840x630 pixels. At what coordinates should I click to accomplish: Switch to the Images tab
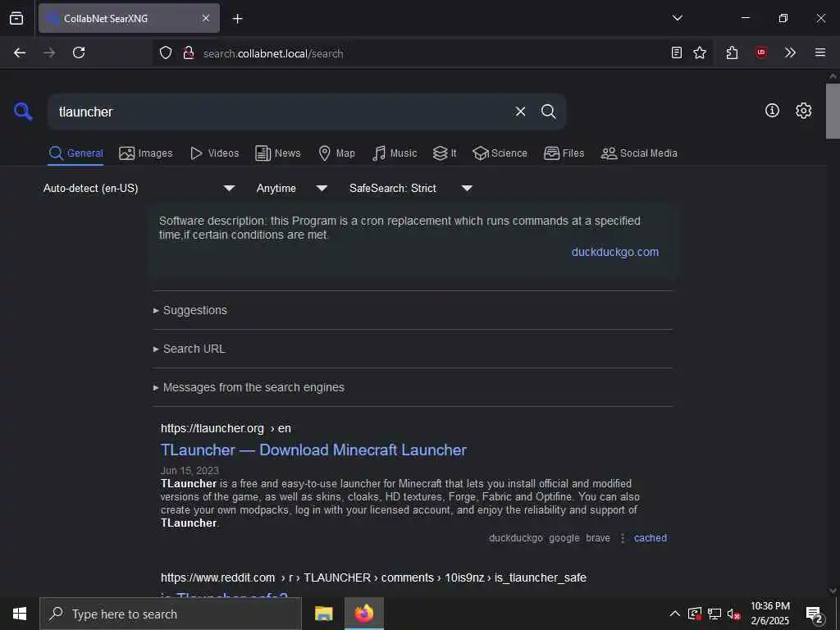pos(146,153)
